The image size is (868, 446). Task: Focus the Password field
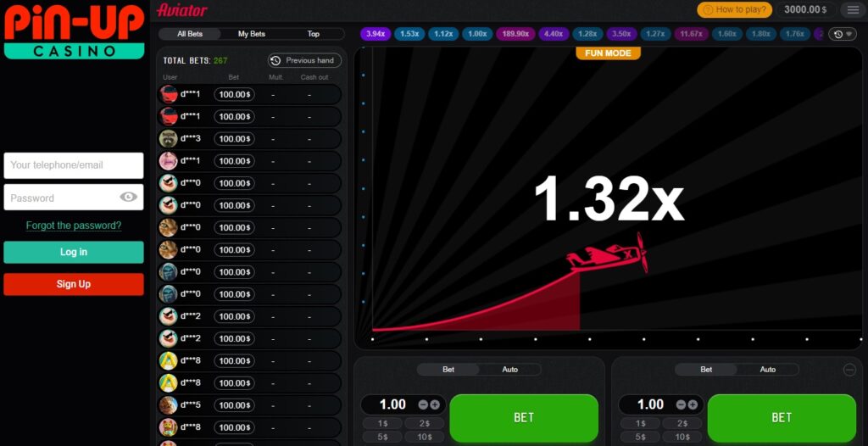coord(74,198)
